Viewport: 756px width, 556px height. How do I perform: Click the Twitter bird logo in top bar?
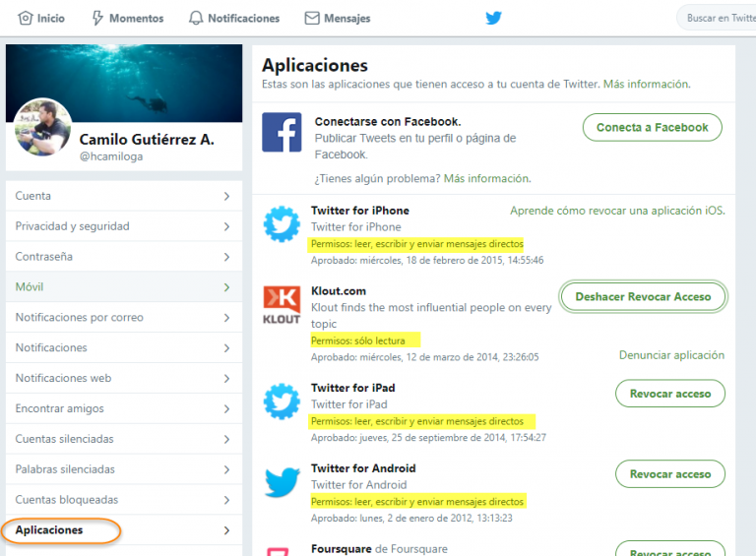[493, 18]
